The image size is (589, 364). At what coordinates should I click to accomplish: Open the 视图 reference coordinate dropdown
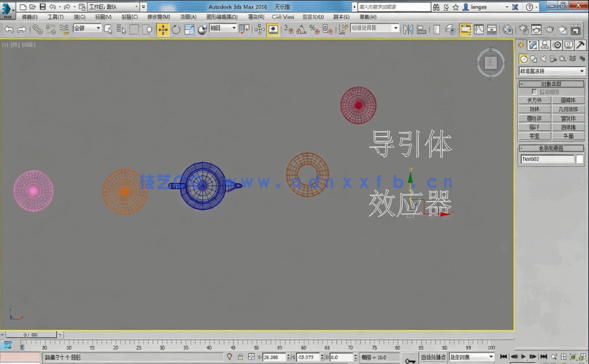tap(223, 28)
